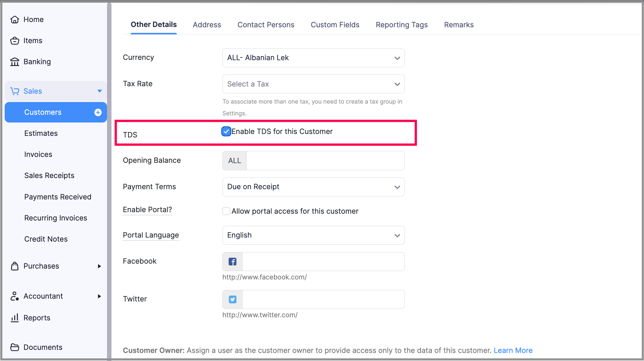Open the Currency dropdown
The height and width of the screenshot is (361, 644).
313,58
